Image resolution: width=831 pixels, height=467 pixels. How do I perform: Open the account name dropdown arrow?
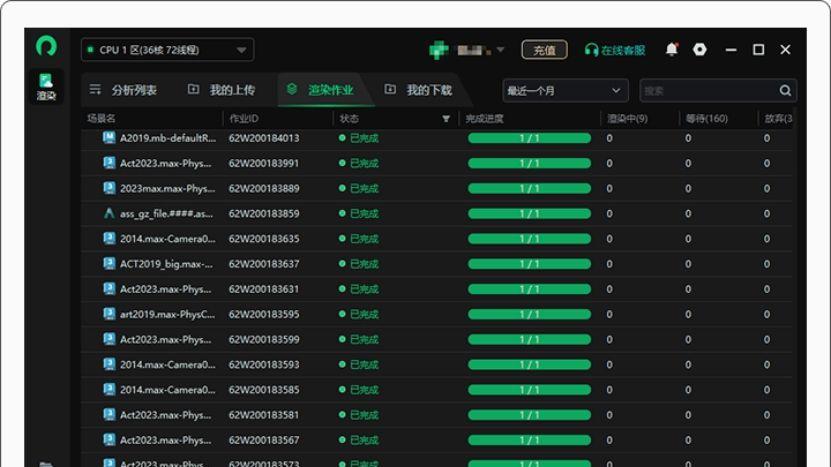click(x=500, y=50)
